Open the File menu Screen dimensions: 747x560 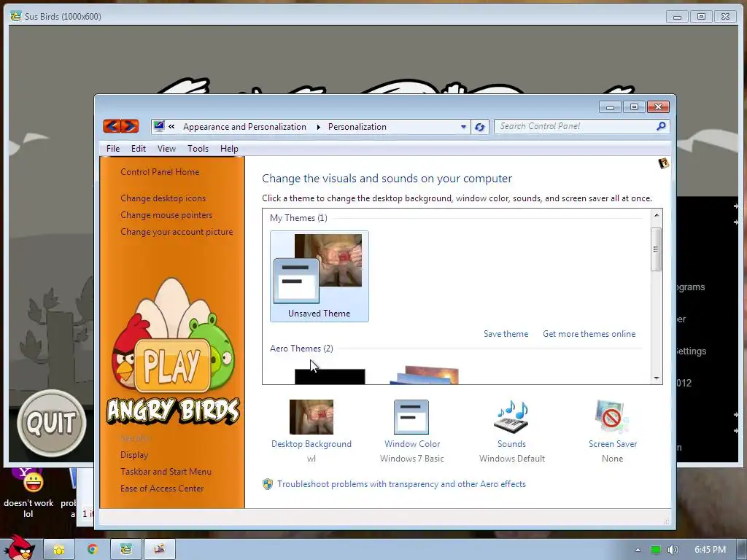(x=113, y=149)
